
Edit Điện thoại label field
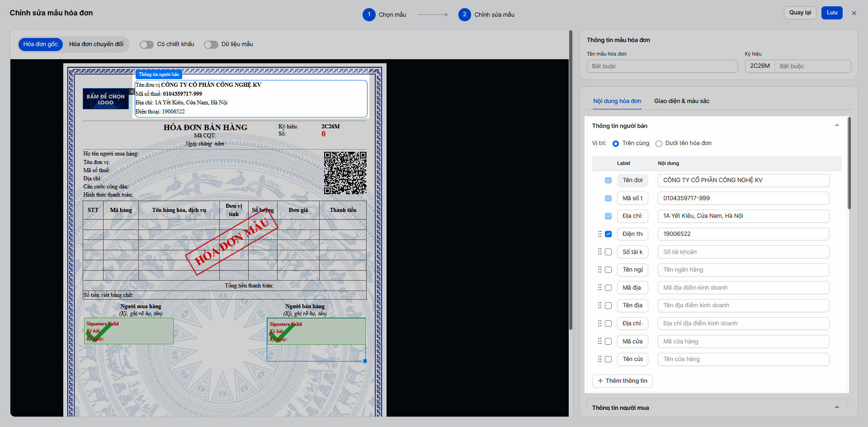pyautogui.click(x=632, y=234)
